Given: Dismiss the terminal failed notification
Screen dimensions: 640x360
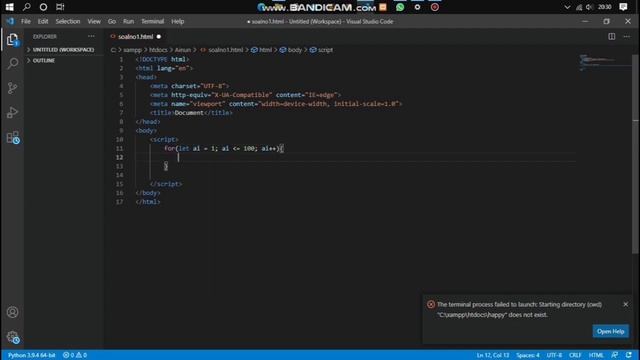Looking at the screenshot, I should [626, 304].
